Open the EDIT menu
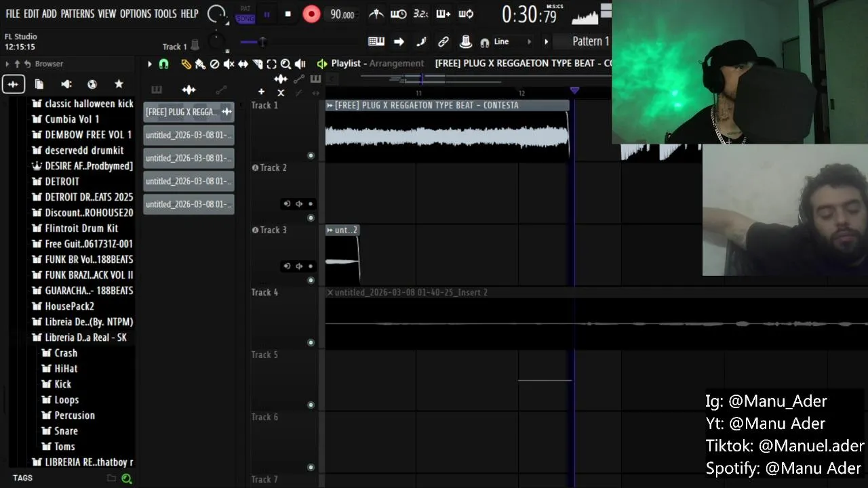The image size is (868, 488). pos(31,14)
